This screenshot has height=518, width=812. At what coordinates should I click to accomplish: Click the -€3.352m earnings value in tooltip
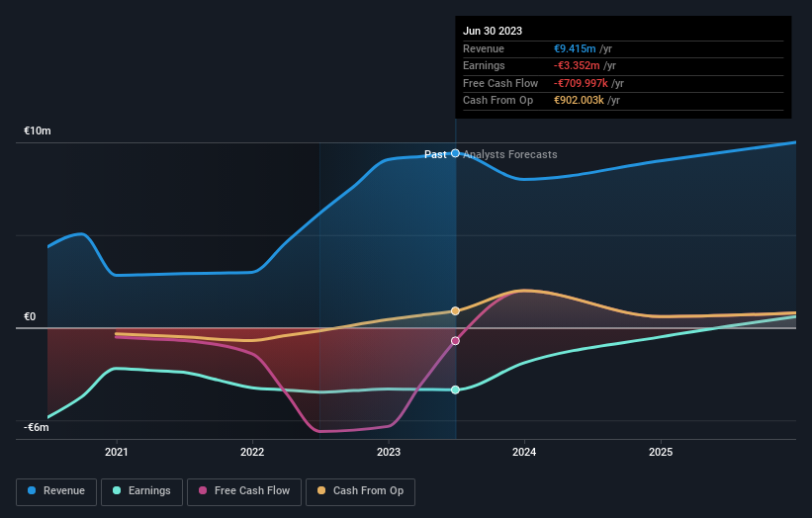(x=577, y=65)
